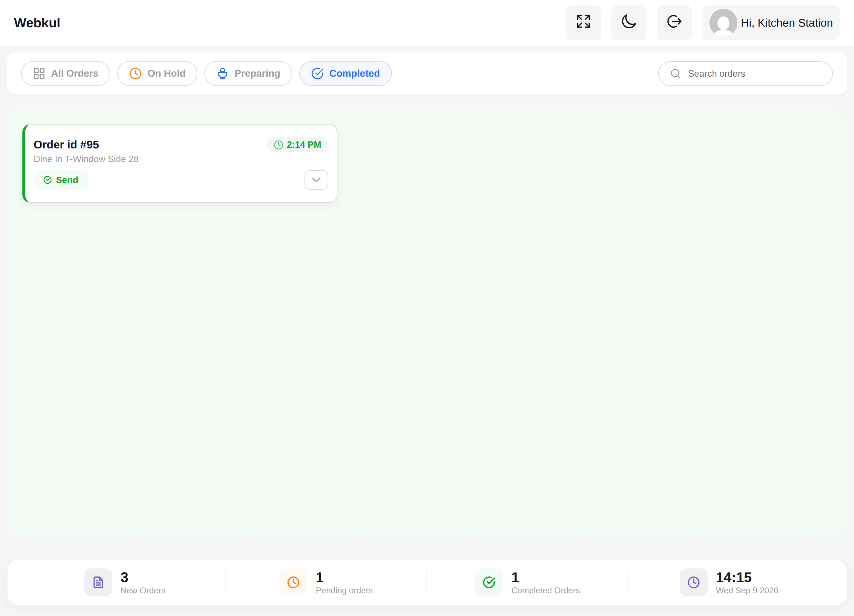
Task: Click the 2:14 PM time badge
Action: click(x=297, y=145)
